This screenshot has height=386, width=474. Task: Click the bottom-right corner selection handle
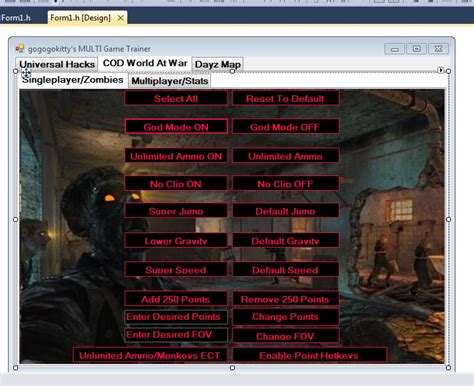point(448,368)
